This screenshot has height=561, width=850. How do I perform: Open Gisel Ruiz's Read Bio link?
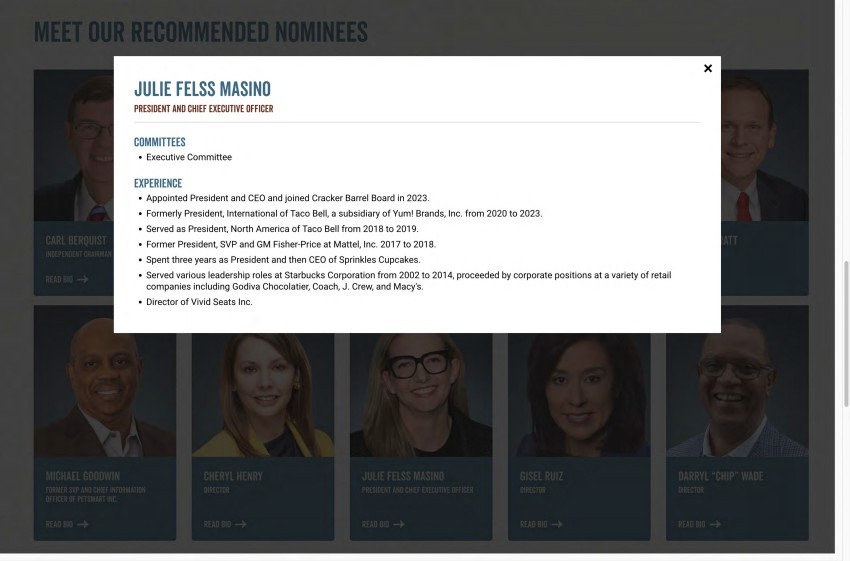pos(542,524)
